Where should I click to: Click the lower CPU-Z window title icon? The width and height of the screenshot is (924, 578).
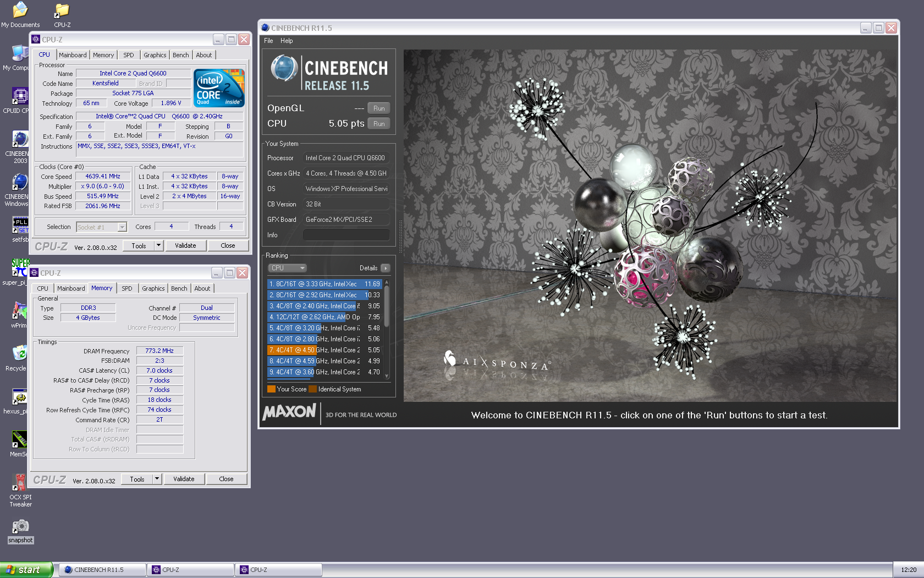pyautogui.click(x=34, y=272)
